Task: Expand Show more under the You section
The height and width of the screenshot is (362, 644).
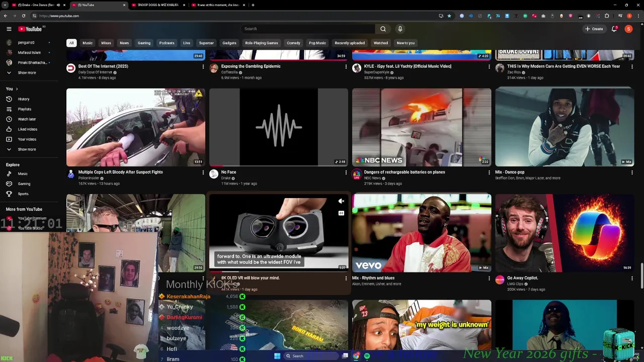Action: [x=27, y=149]
